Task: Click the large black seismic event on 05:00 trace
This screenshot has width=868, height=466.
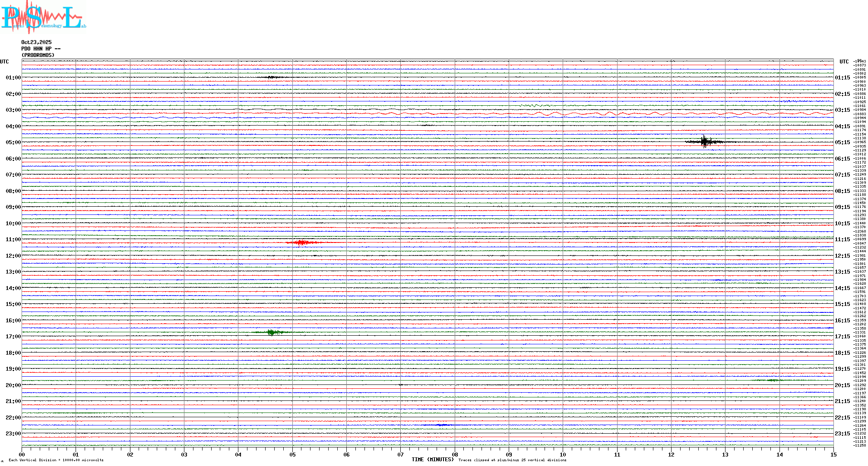Action: pyautogui.click(x=705, y=142)
